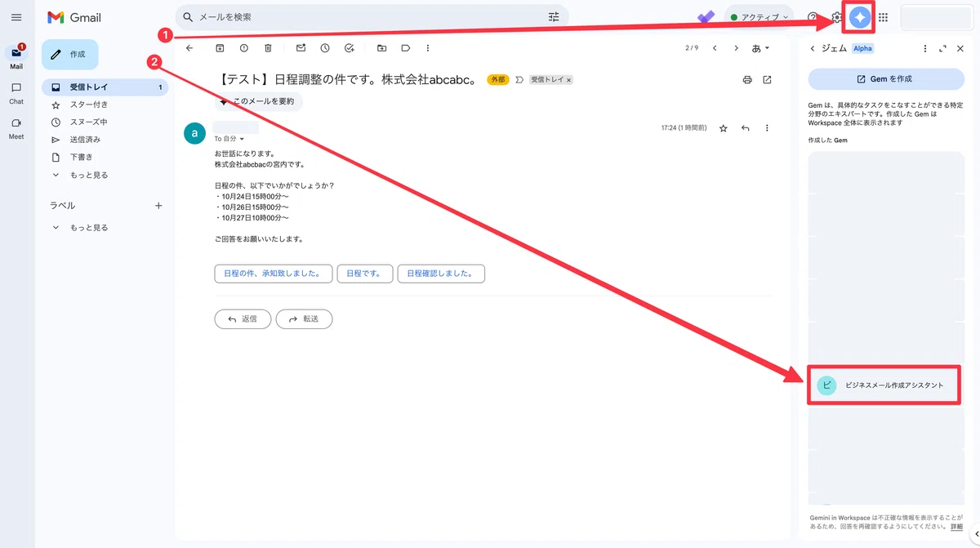Open email in new window icon
980x548 pixels.
tap(767, 80)
